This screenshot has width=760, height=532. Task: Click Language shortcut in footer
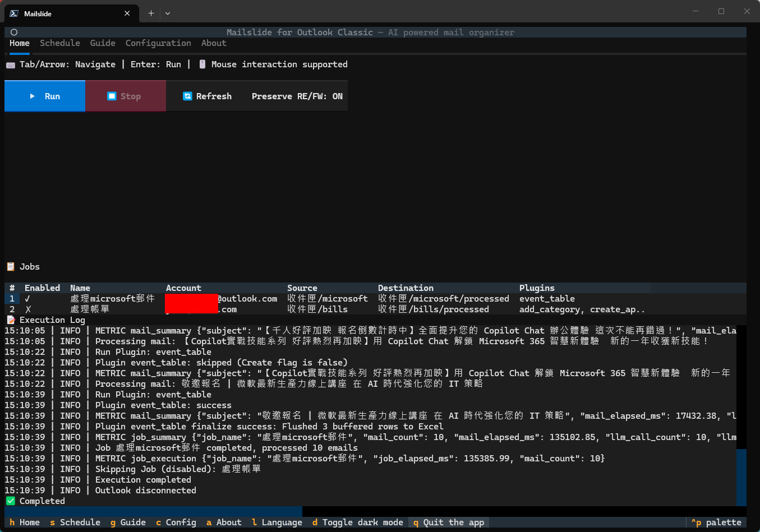point(277,522)
